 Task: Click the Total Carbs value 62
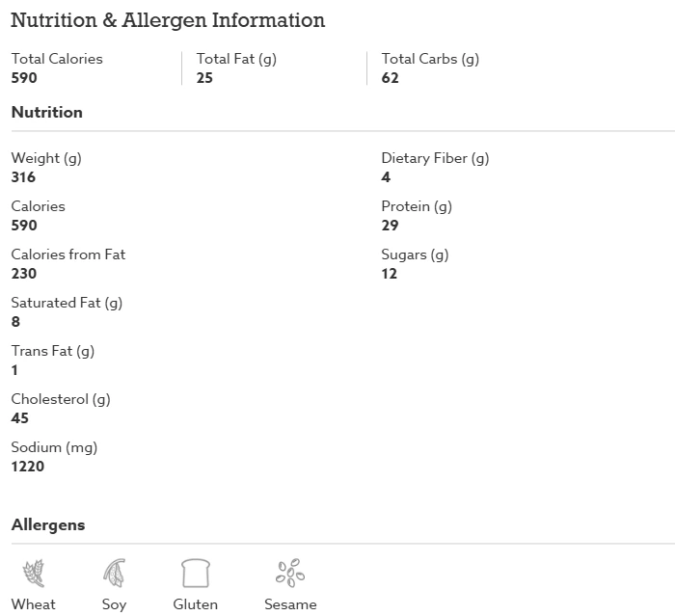pos(390,78)
